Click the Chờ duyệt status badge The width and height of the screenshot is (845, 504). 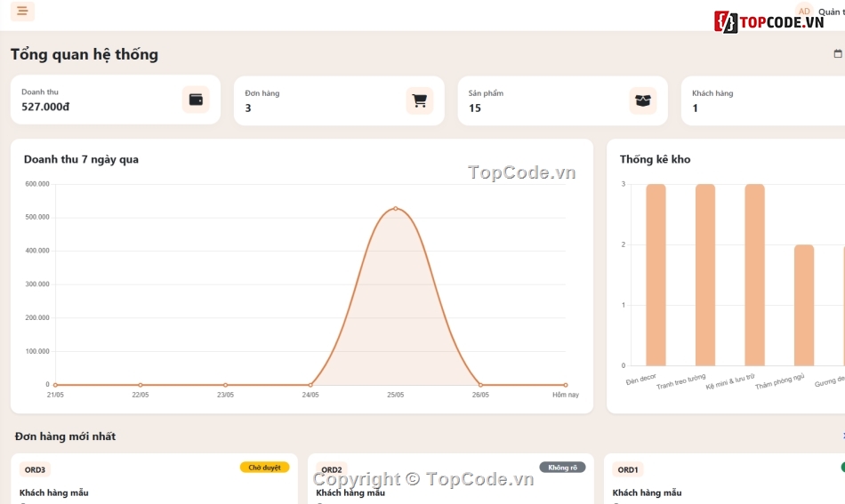click(x=264, y=468)
